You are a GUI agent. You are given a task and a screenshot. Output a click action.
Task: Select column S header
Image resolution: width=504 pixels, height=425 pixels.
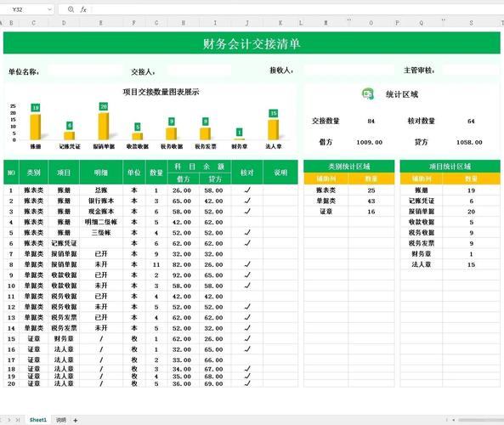pos(471,23)
